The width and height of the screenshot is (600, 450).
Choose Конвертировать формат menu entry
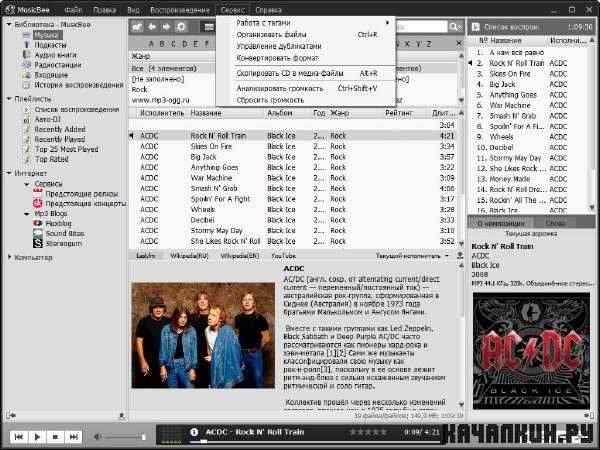(306, 58)
